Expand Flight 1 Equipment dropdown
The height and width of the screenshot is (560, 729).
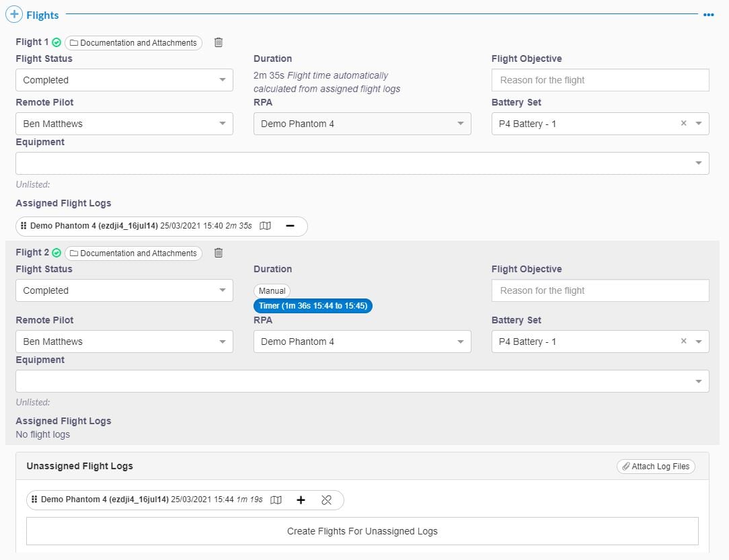point(362,163)
